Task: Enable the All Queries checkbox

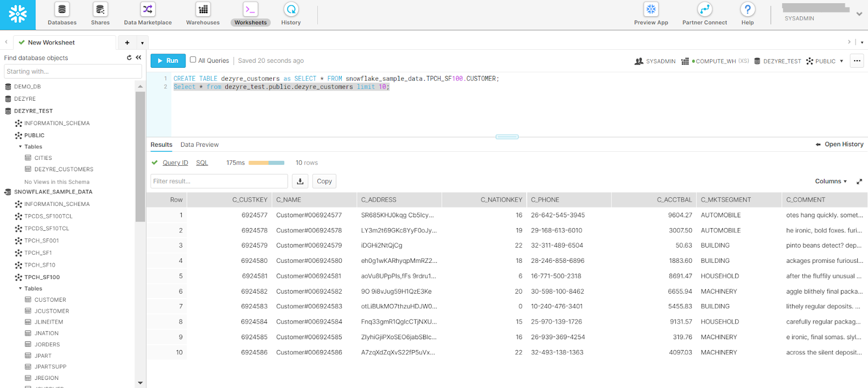Action: coord(193,60)
